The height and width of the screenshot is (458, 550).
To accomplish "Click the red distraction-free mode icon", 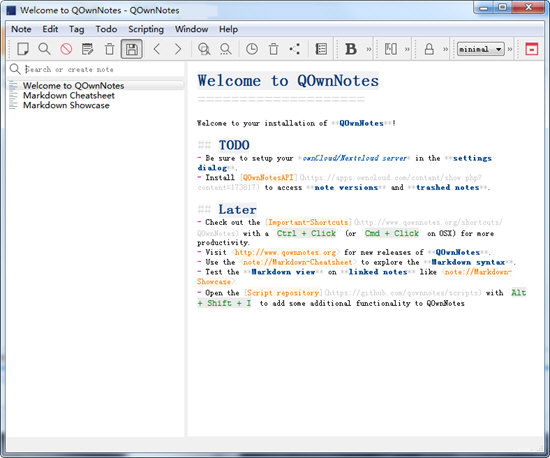I will click(x=531, y=49).
